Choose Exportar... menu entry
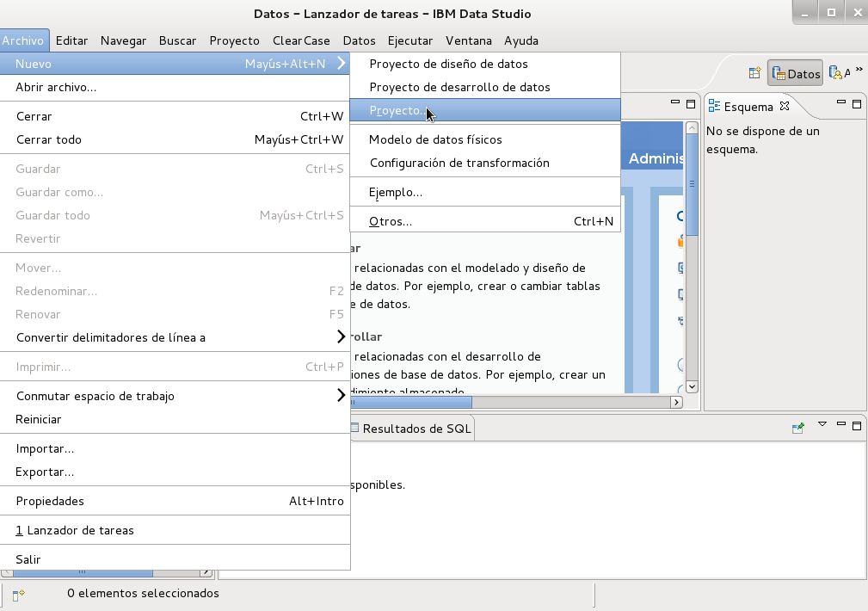868x611 pixels. (175, 472)
